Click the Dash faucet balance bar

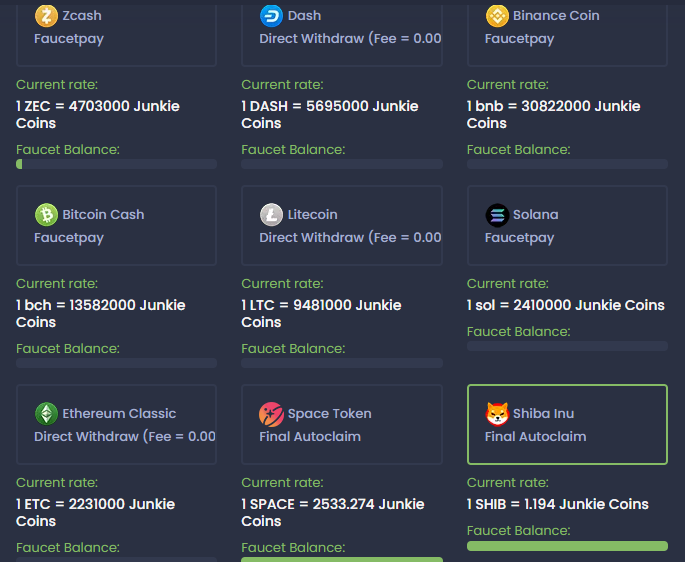[342, 164]
